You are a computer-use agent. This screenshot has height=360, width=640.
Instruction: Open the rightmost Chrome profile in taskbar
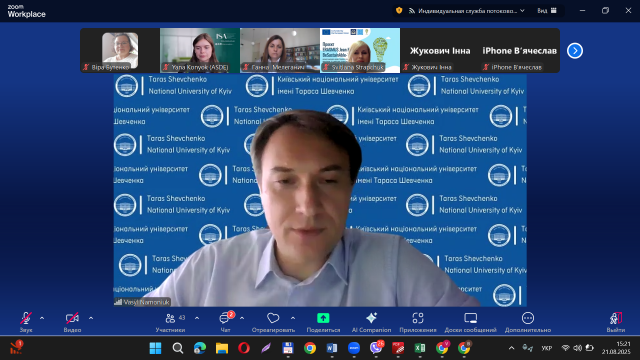[464, 348]
